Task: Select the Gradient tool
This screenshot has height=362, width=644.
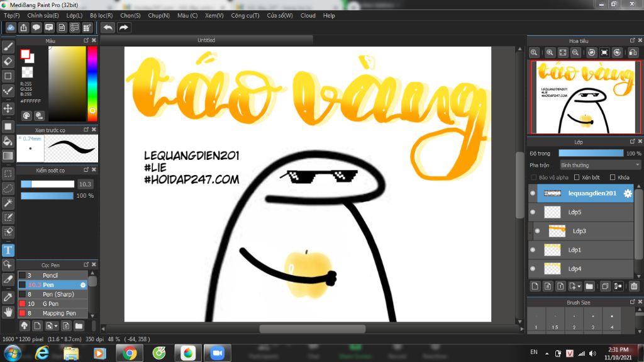Action: (x=8, y=156)
